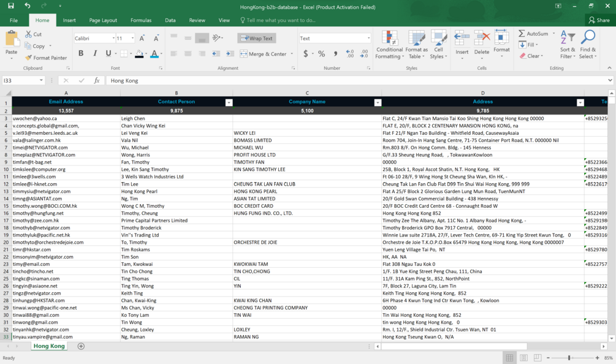The height and width of the screenshot is (364, 616).
Task: Expand the Name Box dropdown arrow
Action: tap(41, 80)
